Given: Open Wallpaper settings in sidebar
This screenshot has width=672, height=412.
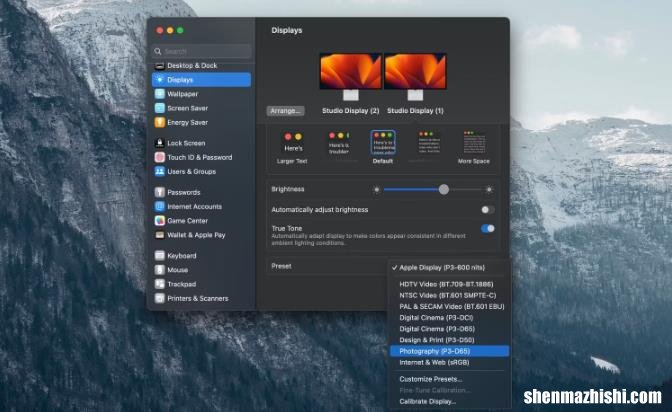Looking at the screenshot, I should (182, 94).
